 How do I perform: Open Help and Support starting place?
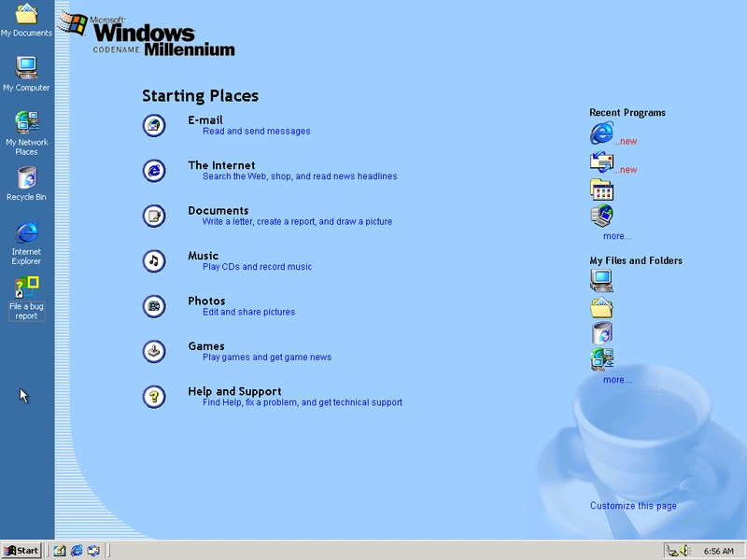[154, 397]
